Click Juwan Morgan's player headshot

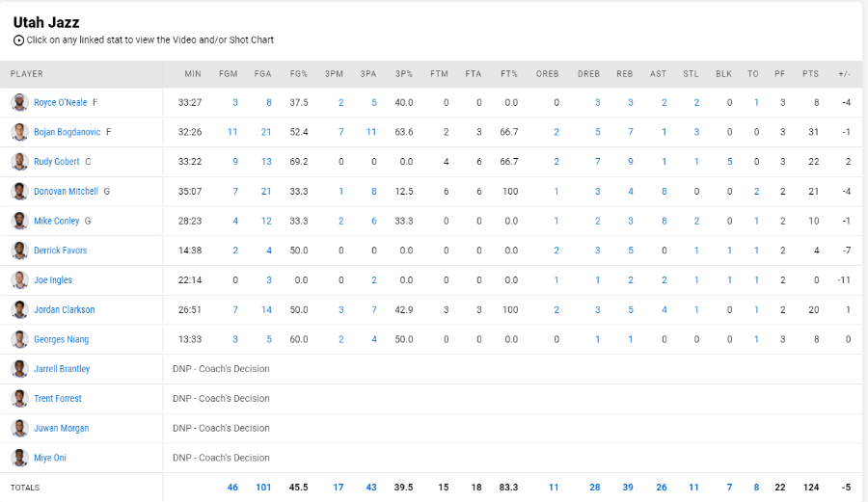pyautogui.click(x=19, y=429)
